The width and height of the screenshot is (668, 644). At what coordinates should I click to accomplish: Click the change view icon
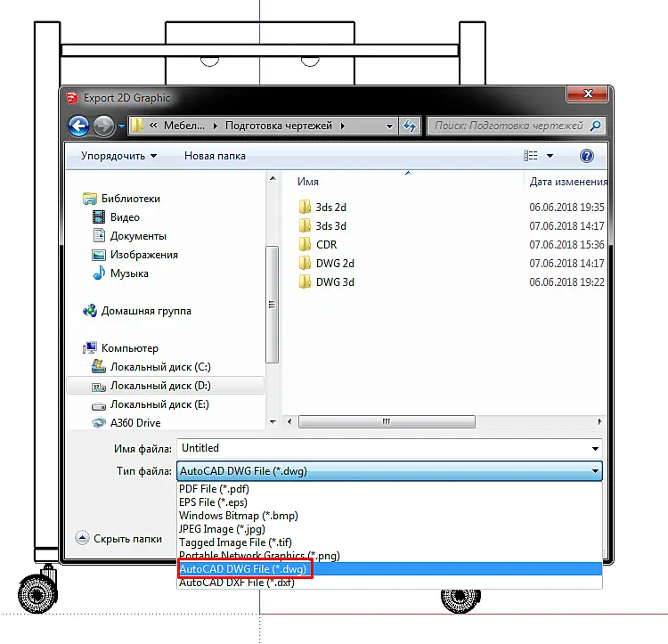pos(531,156)
